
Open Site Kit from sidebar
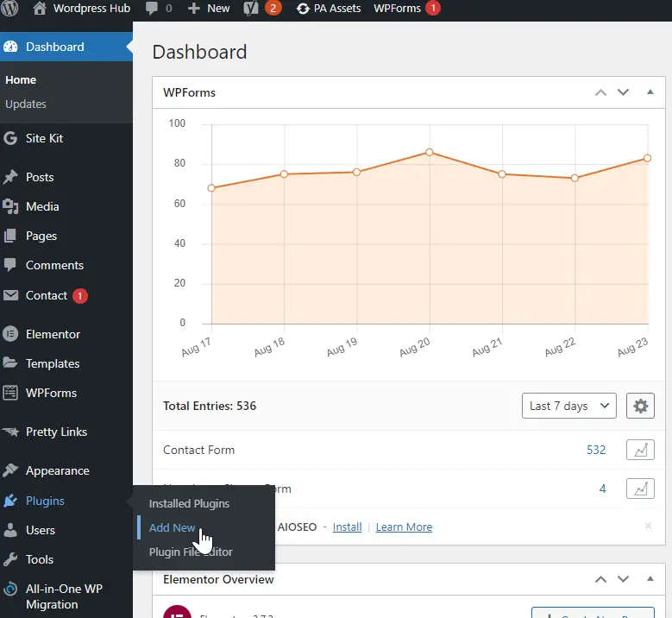[66, 138]
